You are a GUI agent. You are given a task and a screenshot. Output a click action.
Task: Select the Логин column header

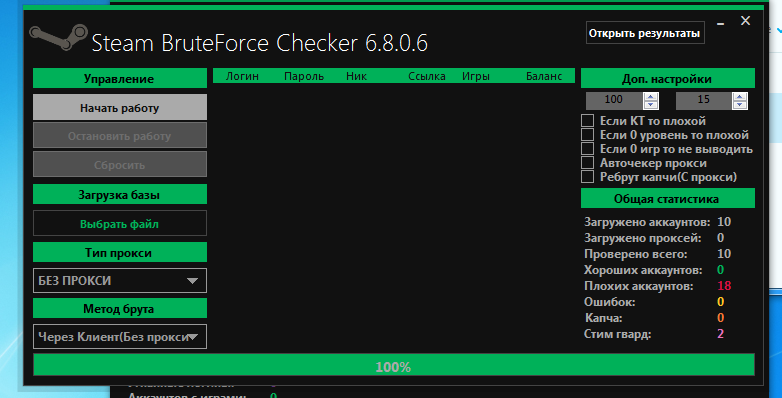242,76
